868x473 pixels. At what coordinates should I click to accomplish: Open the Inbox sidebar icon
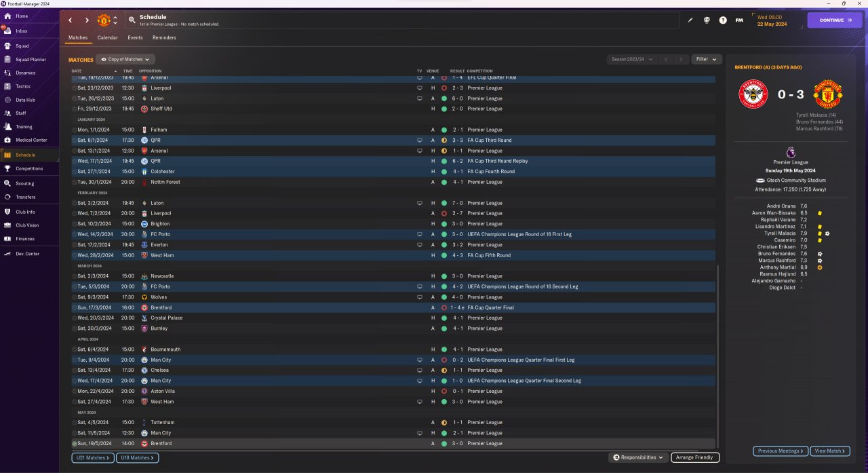tap(7, 31)
